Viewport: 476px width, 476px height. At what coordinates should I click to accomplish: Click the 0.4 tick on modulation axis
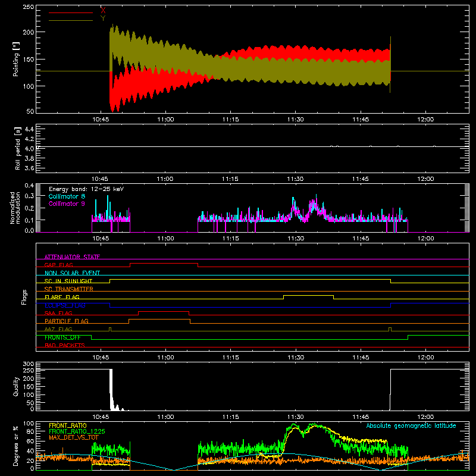tap(29, 186)
